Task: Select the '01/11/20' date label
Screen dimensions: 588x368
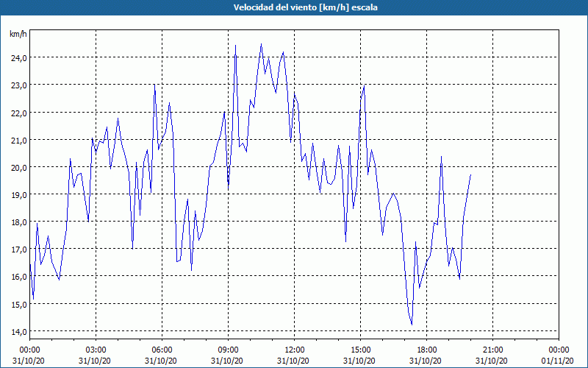Action: tap(559, 361)
